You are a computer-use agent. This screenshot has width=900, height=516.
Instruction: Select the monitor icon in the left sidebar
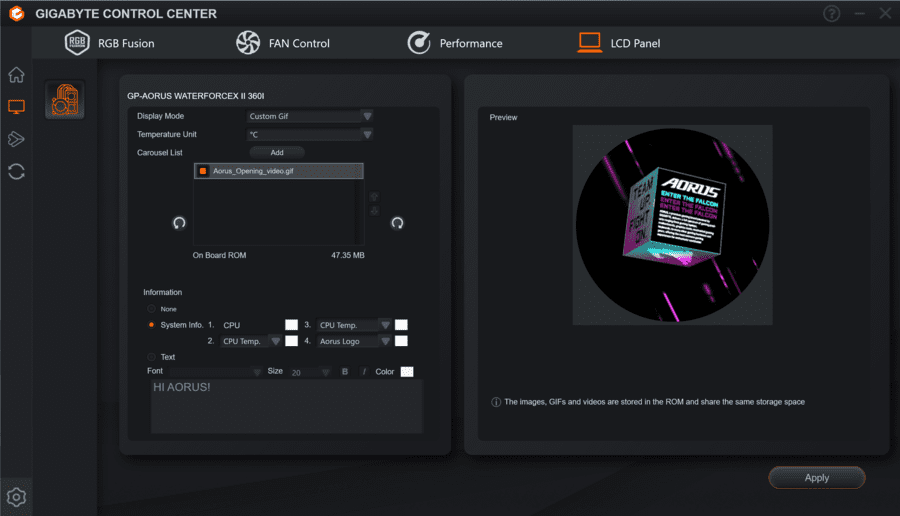click(x=16, y=107)
